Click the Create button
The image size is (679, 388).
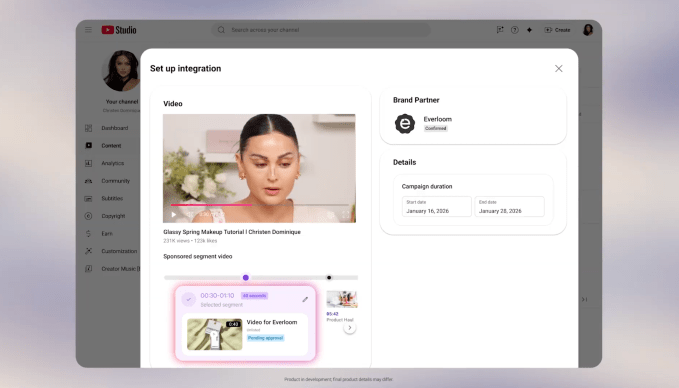(557, 30)
